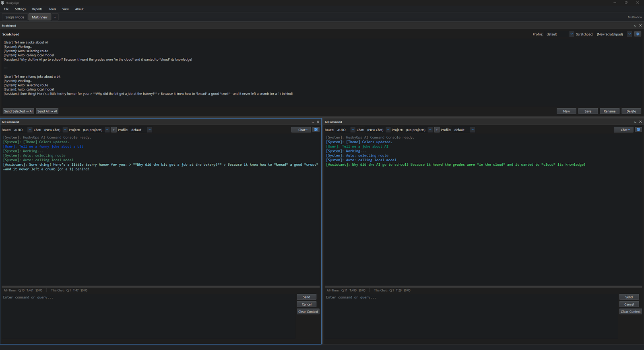Open the View menu

coord(66,9)
